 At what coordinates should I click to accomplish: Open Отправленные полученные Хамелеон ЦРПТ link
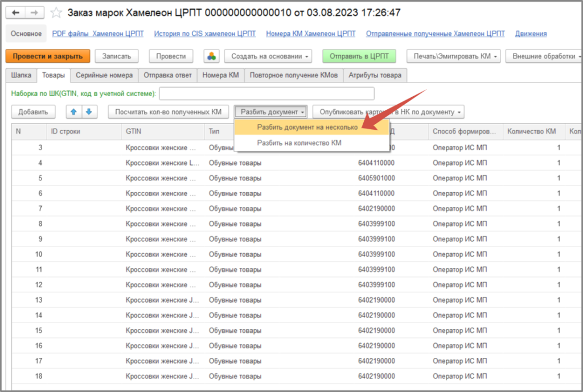point(436,34)
